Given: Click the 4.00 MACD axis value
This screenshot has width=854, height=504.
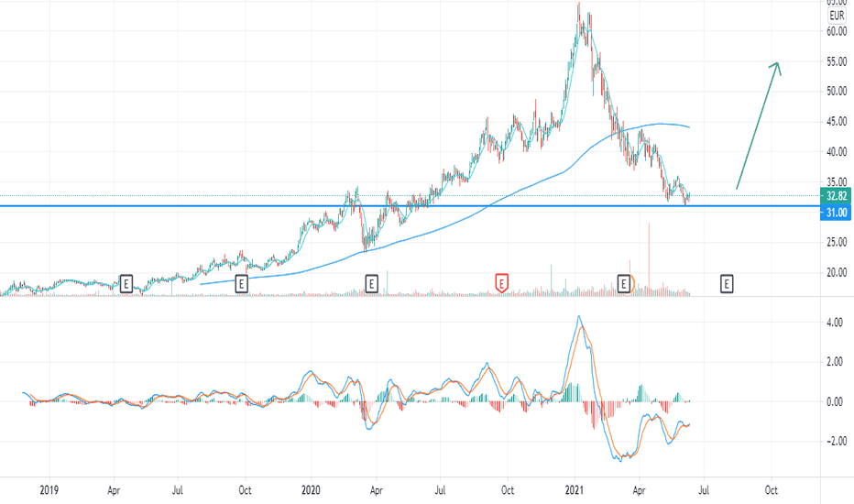Looking at the screenshot, I should coord(835,323).
